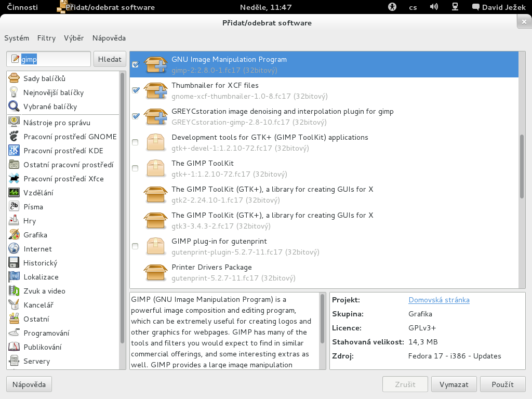Click the GPLv3+ licence value
Image resolution: width=532 pixels, height=399 pixels.
pyautogui.click(x=422, y=328)
